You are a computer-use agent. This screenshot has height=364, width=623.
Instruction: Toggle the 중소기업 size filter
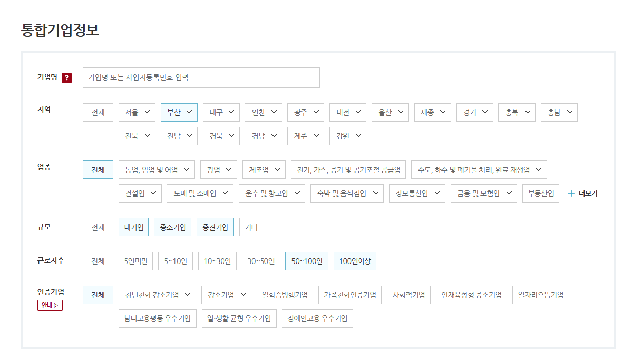172,227
